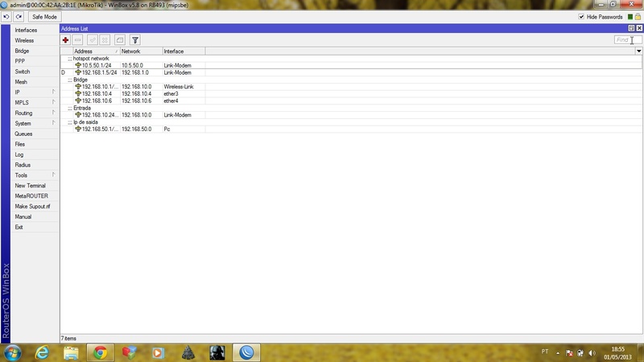Expand the Routing submenu
Viewport: 644px width, 362px height.
pyautogui.click(x=35, y=113)
